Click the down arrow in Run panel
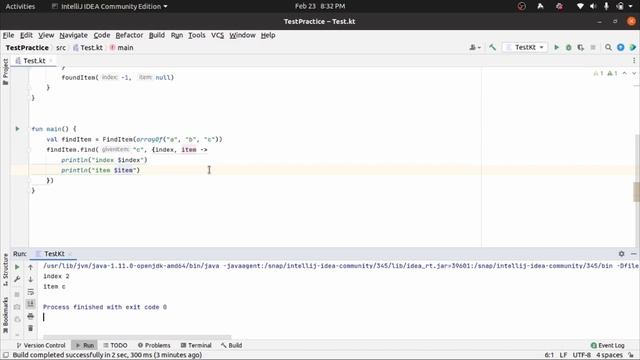Viewport: 640px width, 360px height. 31,280
